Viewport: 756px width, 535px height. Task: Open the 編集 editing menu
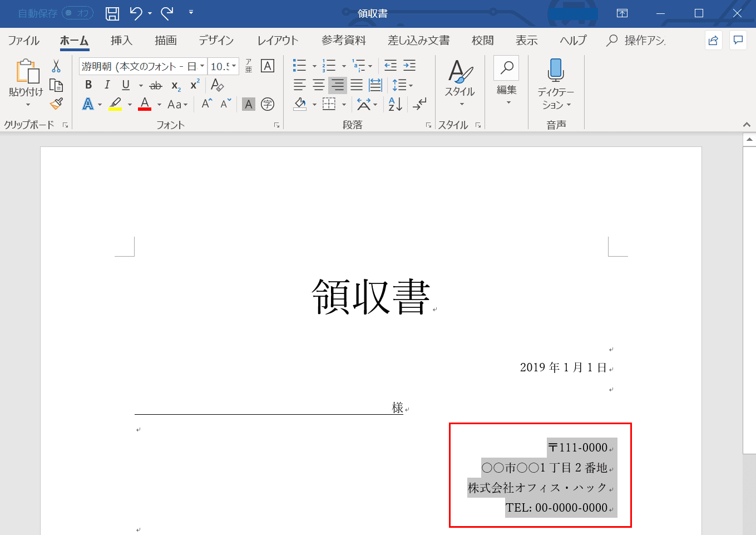(x=506, y=81)
